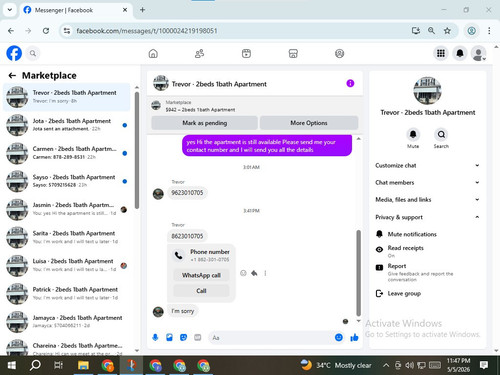Go to the Home feed icon

click(x=153, y=53)
